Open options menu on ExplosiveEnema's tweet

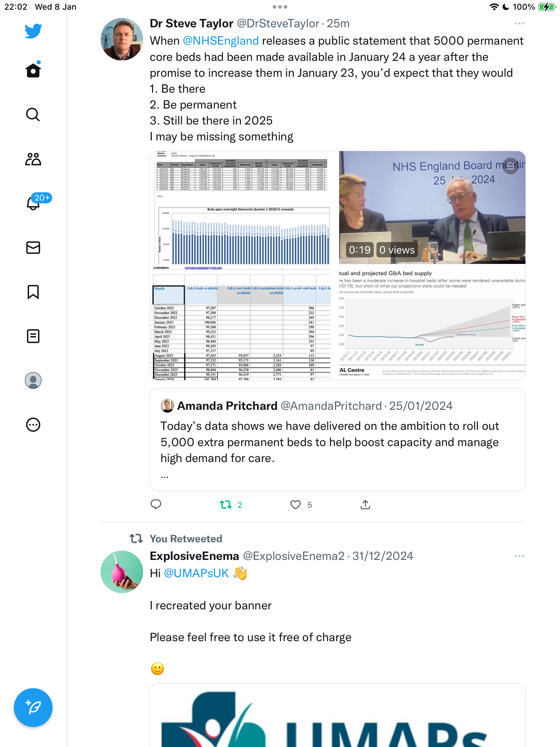click(519, 556)
